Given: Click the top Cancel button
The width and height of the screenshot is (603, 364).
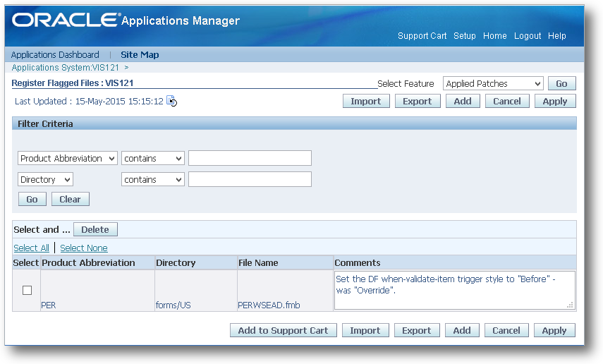Looking at the screenshot, I should (x=507, y=101).
